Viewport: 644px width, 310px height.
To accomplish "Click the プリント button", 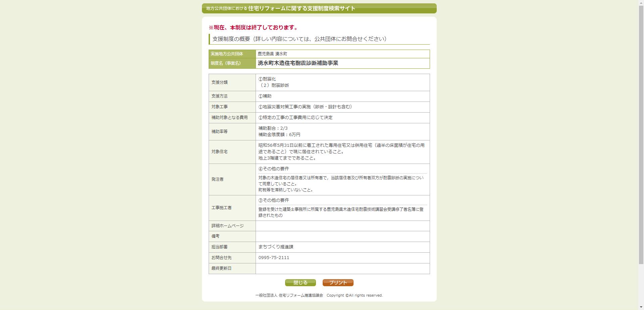I will click(337, 283).
